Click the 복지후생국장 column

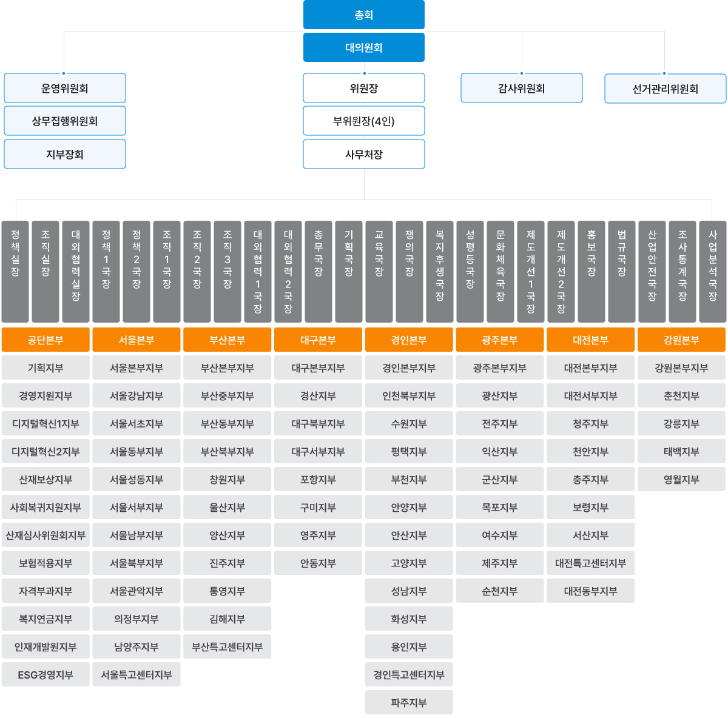(440, 272)
